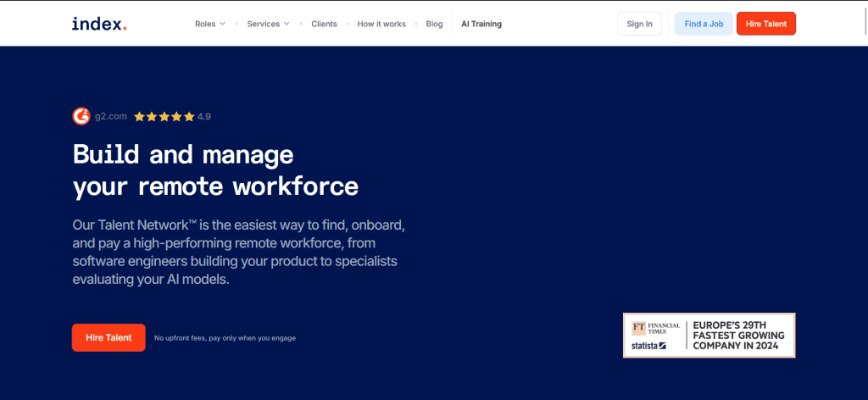
Task: Click the five yellow rating stars
Action: pyautogui.click(x=164, y=117)
